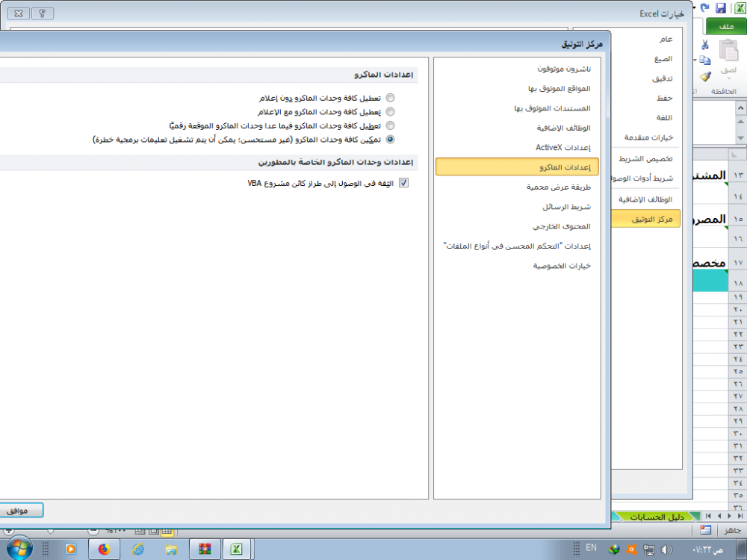Click the taskbar clock

tap(707, 550)
